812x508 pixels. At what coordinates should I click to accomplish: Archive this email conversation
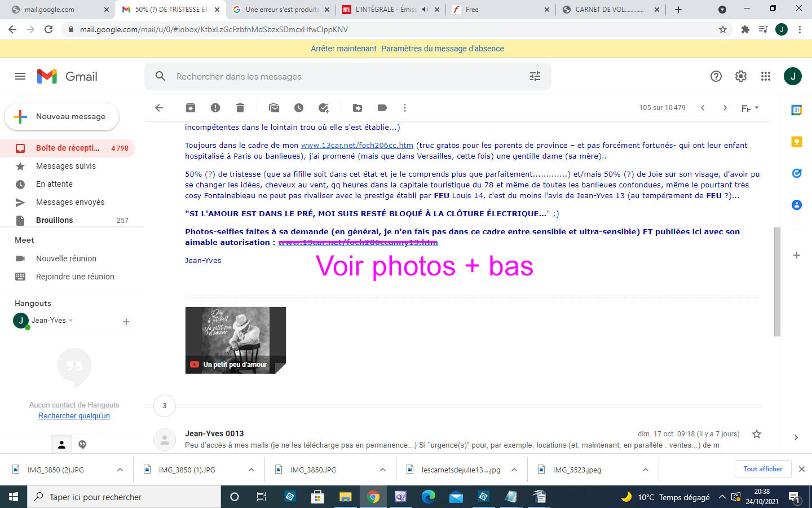click(x=191, y=108)
